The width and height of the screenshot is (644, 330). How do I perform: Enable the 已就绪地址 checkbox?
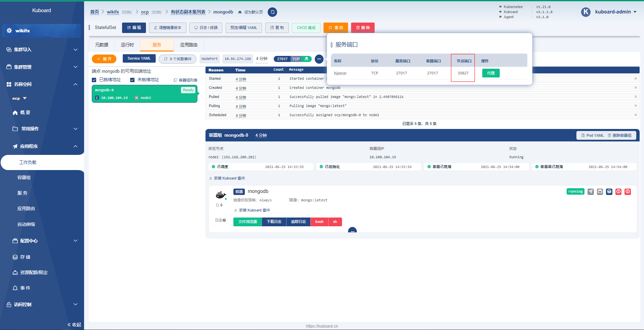tap(94, 80)
